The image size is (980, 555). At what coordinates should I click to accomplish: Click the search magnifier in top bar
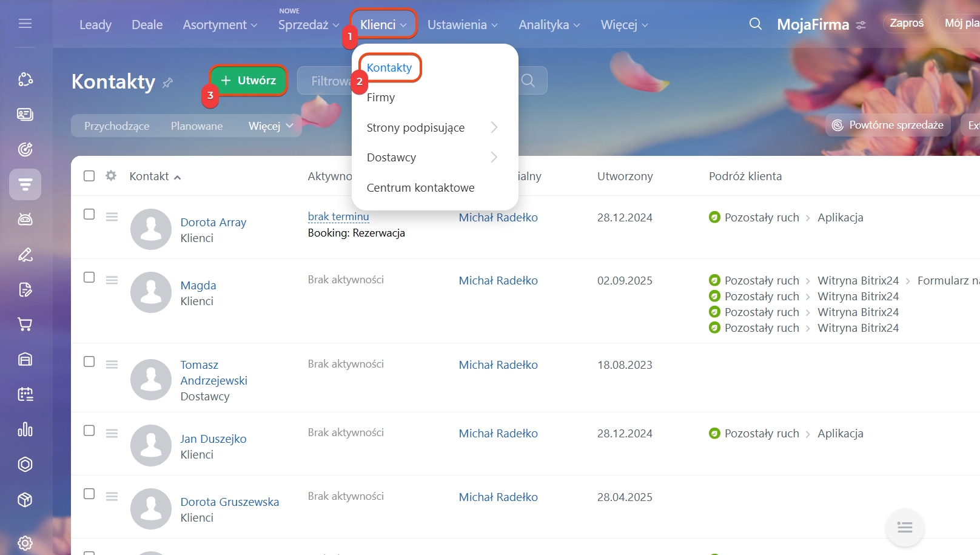(755, 24)
